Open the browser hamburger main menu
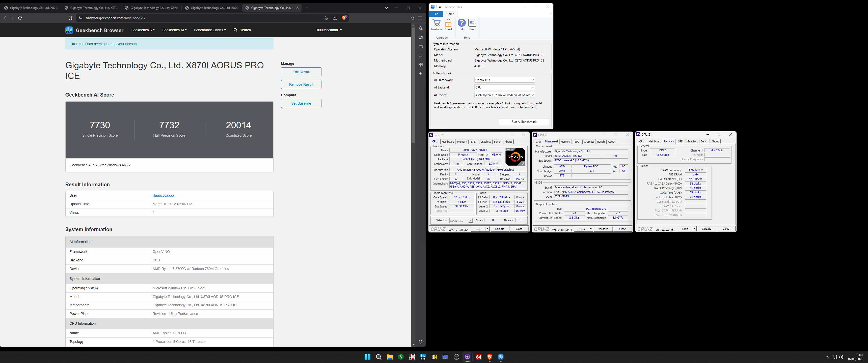 pos(420,18)
